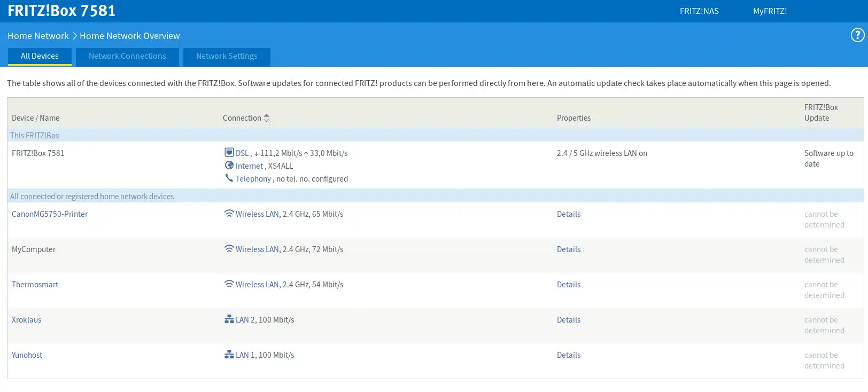The width and height of the screenshot is (868, 392).
Task: Click the 'This FRITZ!Box' section header
Action: (35, 136)
